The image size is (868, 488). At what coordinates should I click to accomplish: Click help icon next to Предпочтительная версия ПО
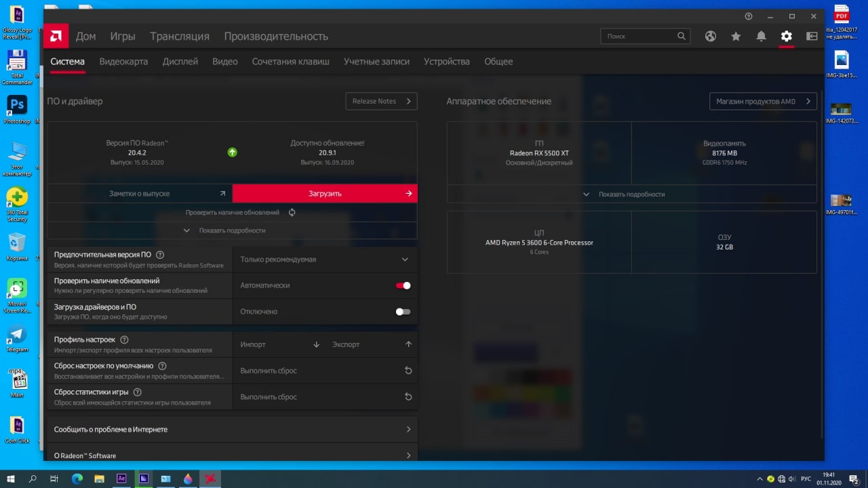(x=160, y=255)
